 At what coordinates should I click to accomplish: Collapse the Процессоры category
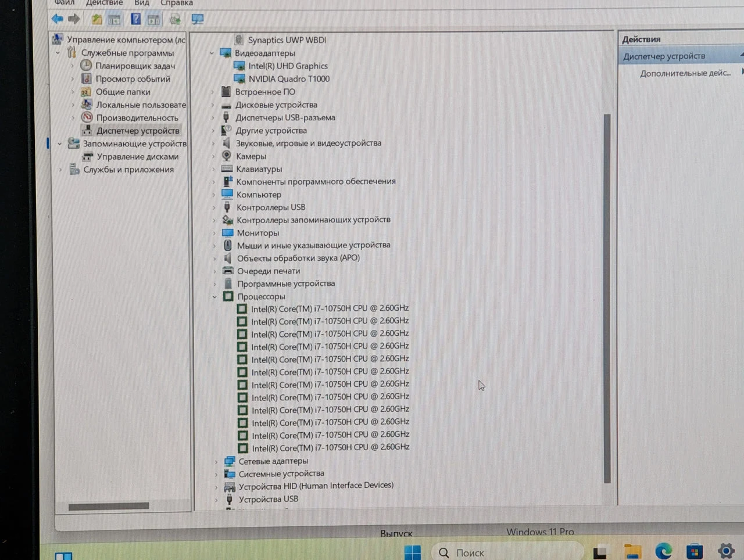pos(214,296)
